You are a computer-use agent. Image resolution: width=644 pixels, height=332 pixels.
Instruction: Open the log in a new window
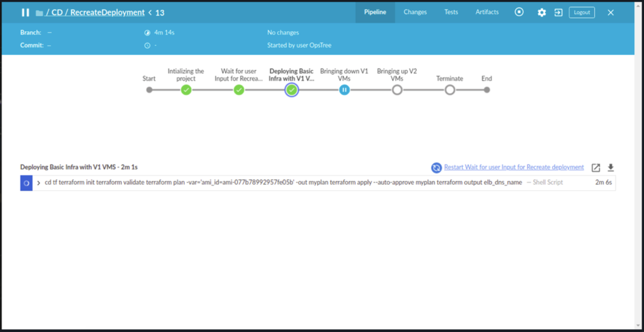coord(596,167)
